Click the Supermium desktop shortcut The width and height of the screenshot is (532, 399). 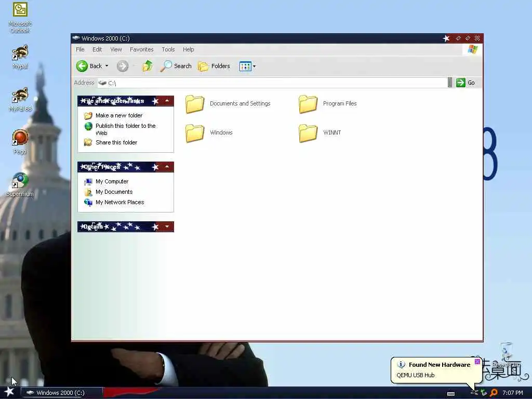coord(20,184)
